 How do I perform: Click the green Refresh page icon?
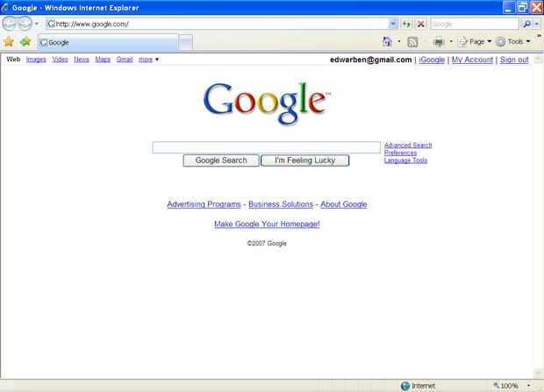[406, 24]
